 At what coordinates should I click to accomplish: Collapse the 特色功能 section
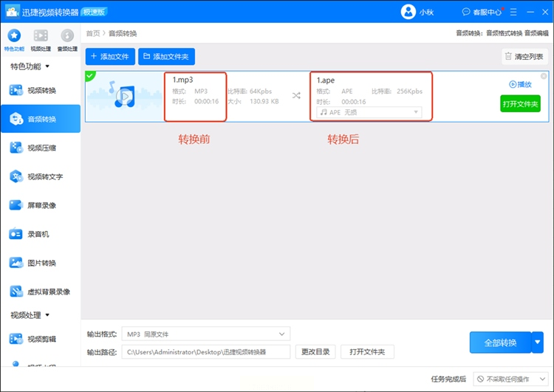pos(30,66)
